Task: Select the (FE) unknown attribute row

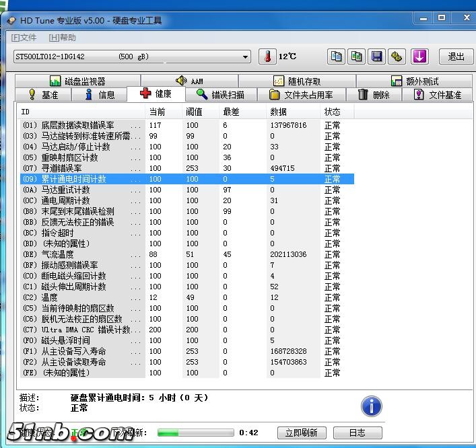Action: (x=187, y=373)
